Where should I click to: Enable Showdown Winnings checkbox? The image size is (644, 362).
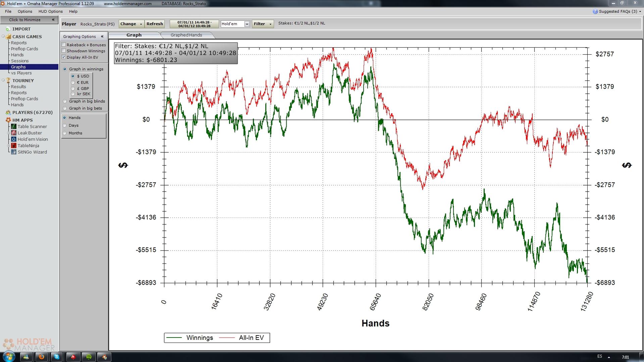64,51
